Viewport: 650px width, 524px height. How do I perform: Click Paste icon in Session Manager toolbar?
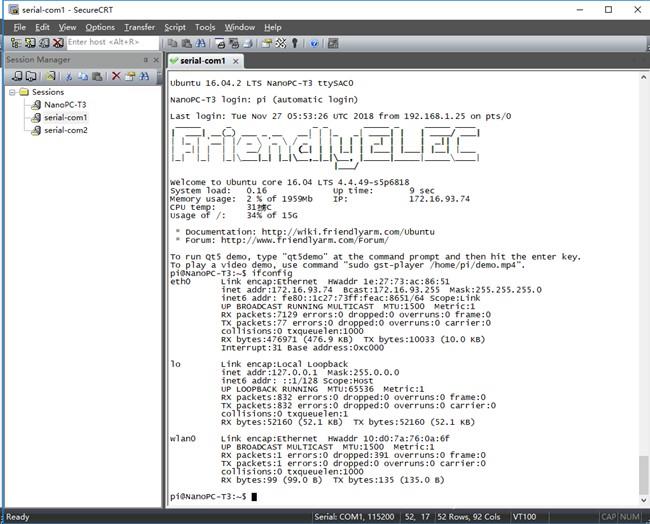(97, 76)
